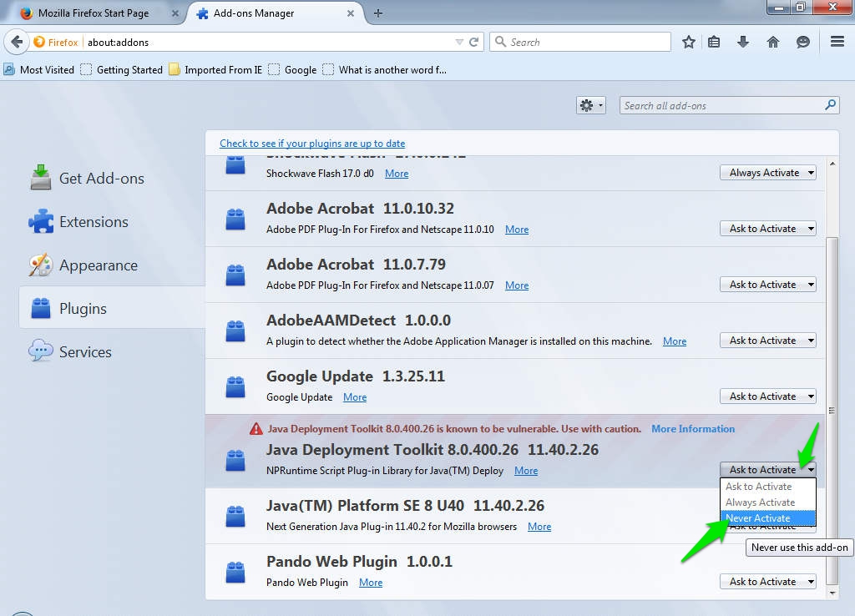Screen dimensions: 855x616
Task: Open Google Update activation dropdown
Action: (768, 396)
